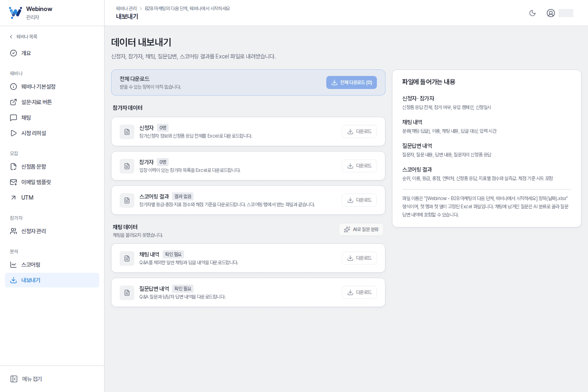
Task: Click the 0명 badge next to 신청자
Action: coord(163,128)
